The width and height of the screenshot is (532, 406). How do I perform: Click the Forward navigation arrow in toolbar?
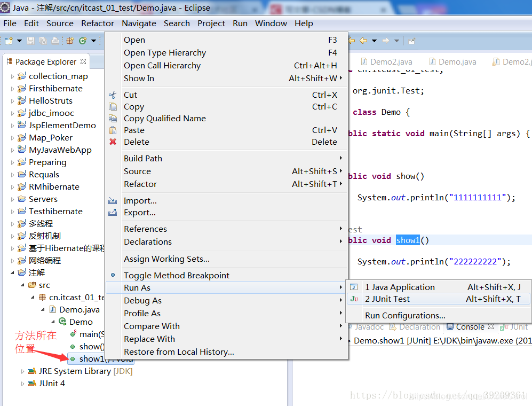[386, 41]
